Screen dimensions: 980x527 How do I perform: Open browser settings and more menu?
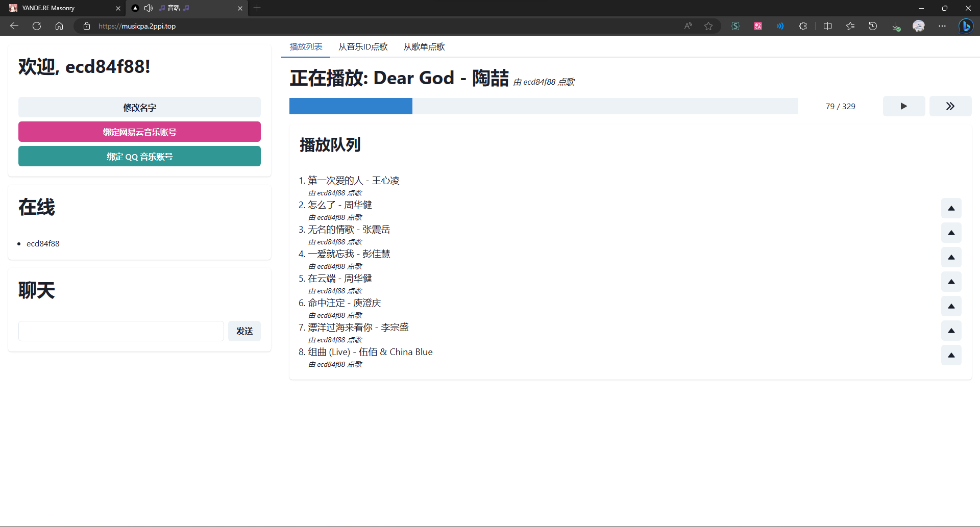click(x=942, y=26)
